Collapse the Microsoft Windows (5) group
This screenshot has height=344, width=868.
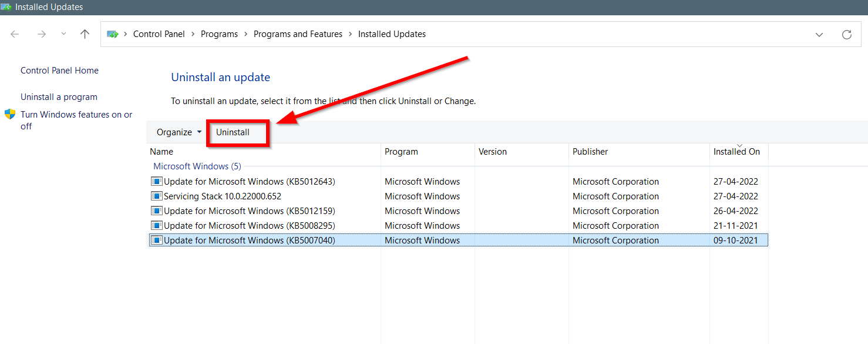coord(197,166)
